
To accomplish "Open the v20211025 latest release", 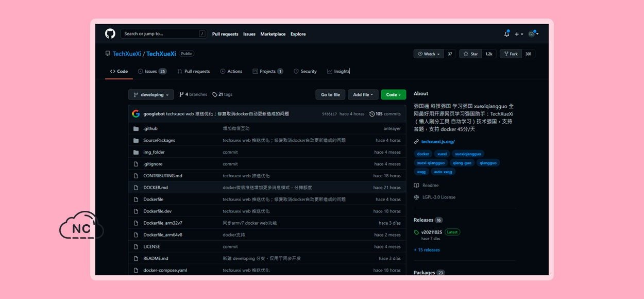I will point(432,232).
